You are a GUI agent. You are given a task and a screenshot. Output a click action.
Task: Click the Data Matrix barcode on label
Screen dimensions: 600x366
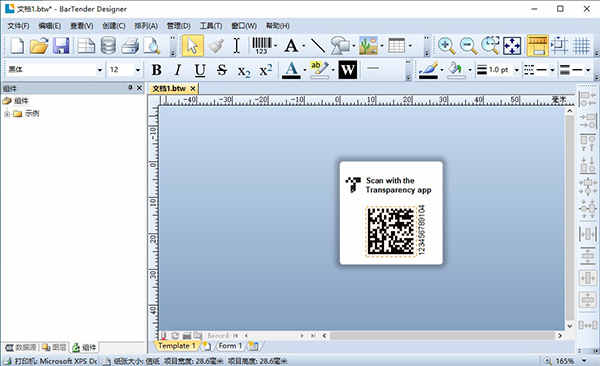(391, 231)
